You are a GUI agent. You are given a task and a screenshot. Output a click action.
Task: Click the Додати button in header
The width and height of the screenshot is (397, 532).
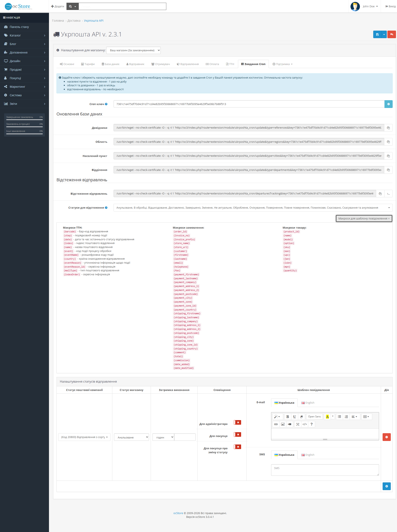[x=58, y=6]
